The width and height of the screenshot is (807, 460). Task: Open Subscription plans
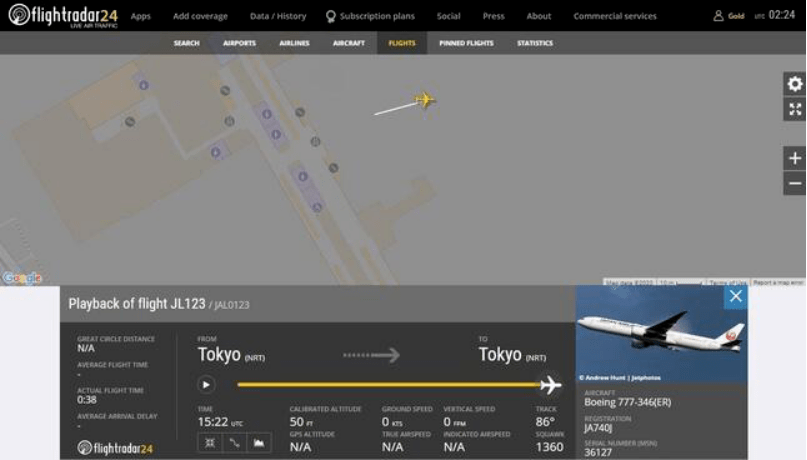pos(377,16)
